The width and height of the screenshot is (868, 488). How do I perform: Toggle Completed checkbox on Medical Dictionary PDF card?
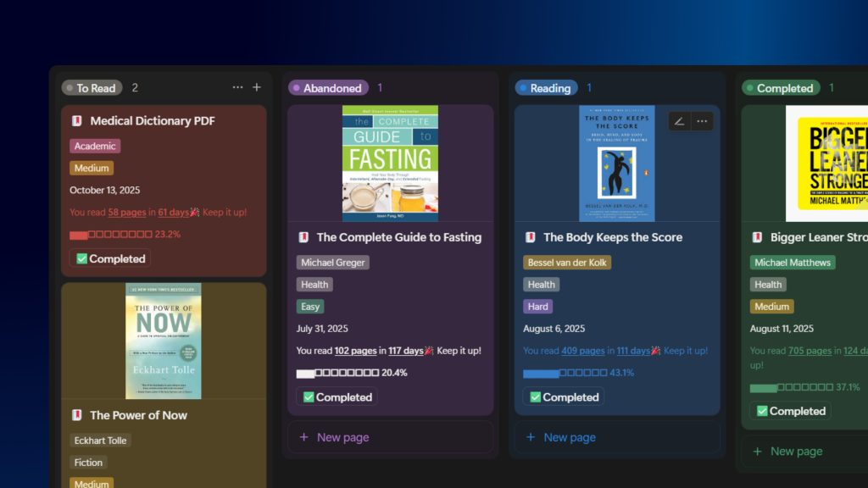[x=82, y=259]
